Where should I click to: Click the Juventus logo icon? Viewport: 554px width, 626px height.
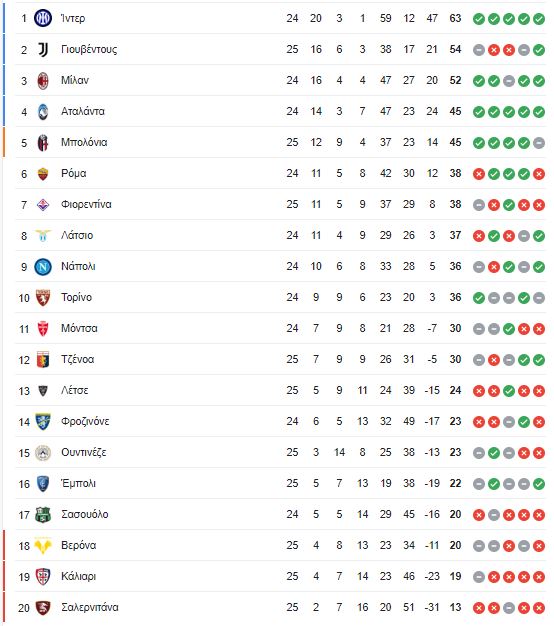point(43,50)
